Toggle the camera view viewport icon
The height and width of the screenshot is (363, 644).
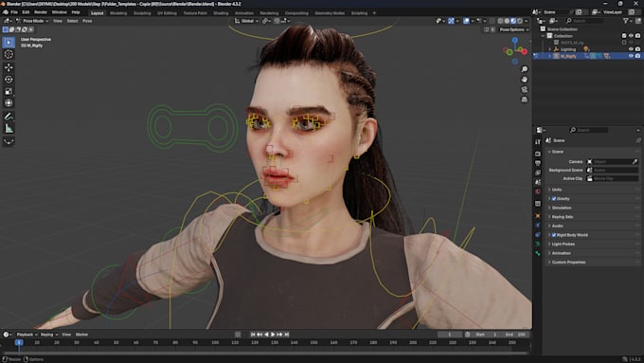click(x=525, y=90)
